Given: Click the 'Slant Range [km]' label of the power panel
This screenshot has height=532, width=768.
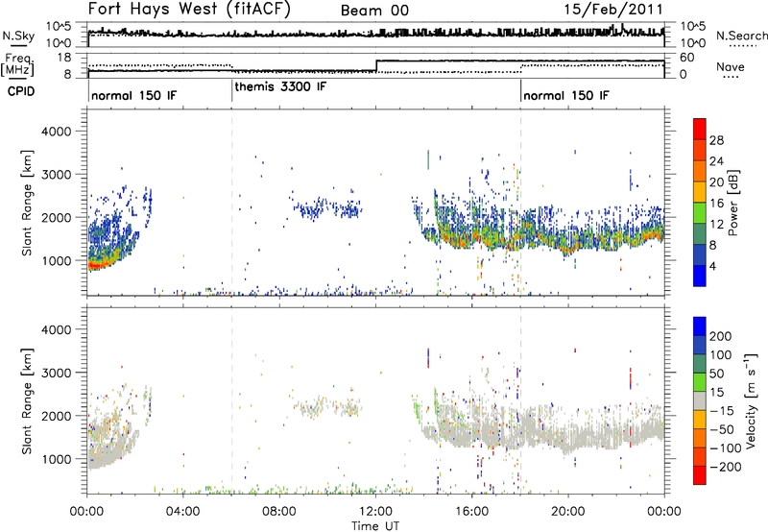Looking at the screenshot, I should pyautogui.click(x=27, y=203).
